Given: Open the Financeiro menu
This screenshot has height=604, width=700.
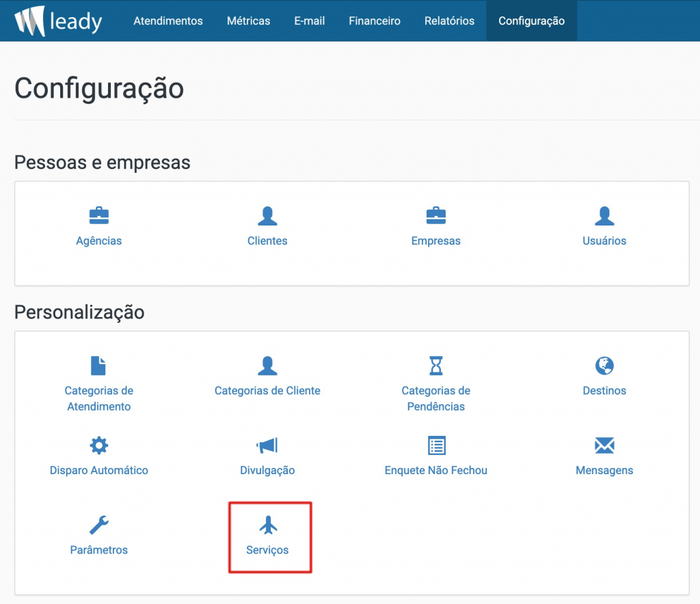Looking at the screenshot, I should pos(375,21).
